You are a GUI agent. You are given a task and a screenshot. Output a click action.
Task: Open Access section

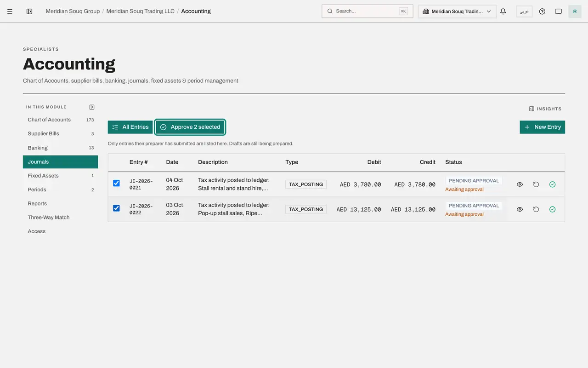(60, 231)
